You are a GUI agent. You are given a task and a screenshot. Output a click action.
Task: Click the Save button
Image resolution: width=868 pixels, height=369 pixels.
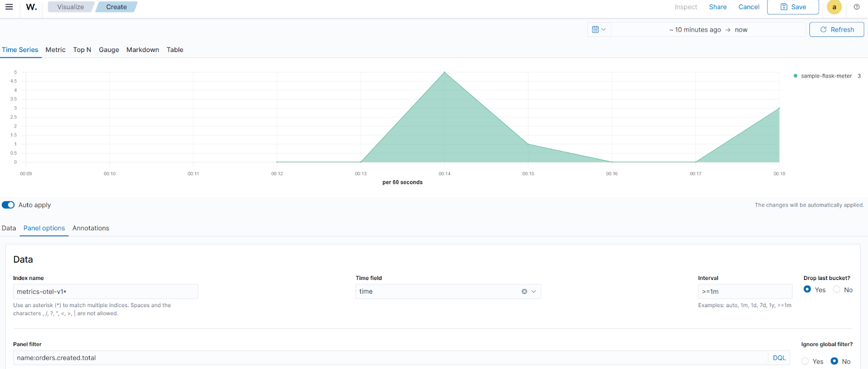pos(793,7)
